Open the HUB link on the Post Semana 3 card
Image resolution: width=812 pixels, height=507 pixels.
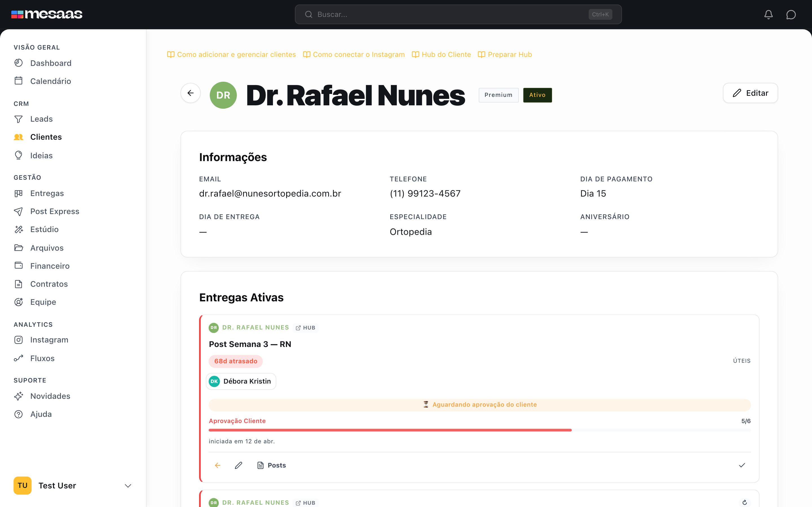pos(306,328)
